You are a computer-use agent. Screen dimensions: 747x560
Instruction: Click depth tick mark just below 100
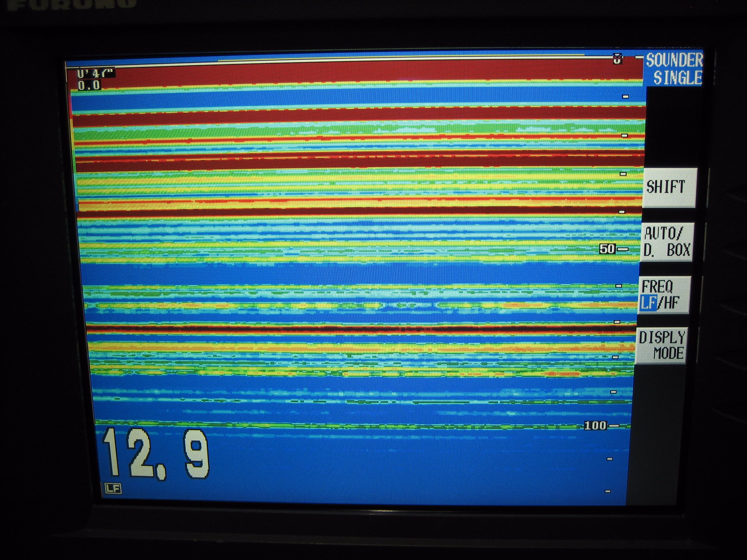pos(610,459)
